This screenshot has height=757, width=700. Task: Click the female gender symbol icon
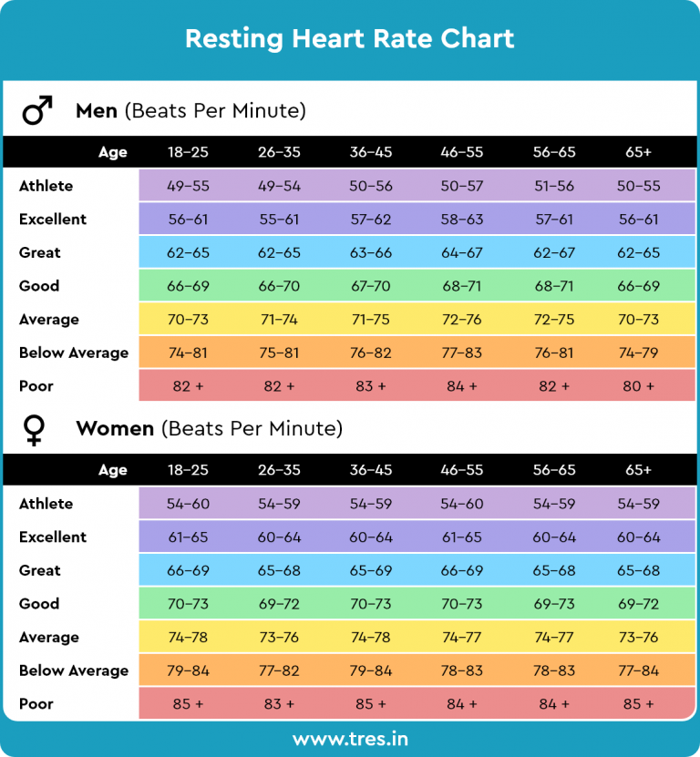(x=35, y=429)
